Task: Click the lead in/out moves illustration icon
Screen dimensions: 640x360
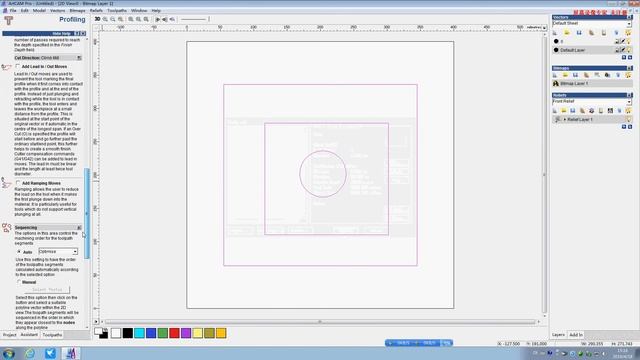Action: (x=6, y=67)
